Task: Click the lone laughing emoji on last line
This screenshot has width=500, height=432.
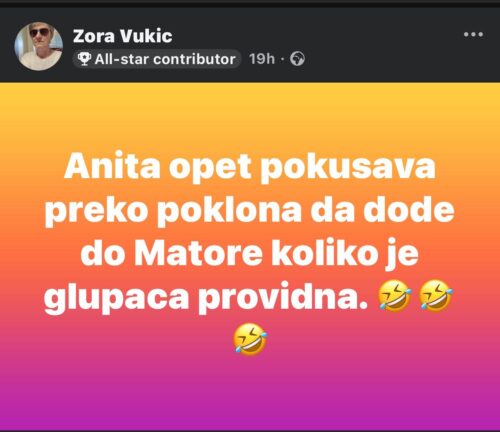Action: (x=250, y=338)
